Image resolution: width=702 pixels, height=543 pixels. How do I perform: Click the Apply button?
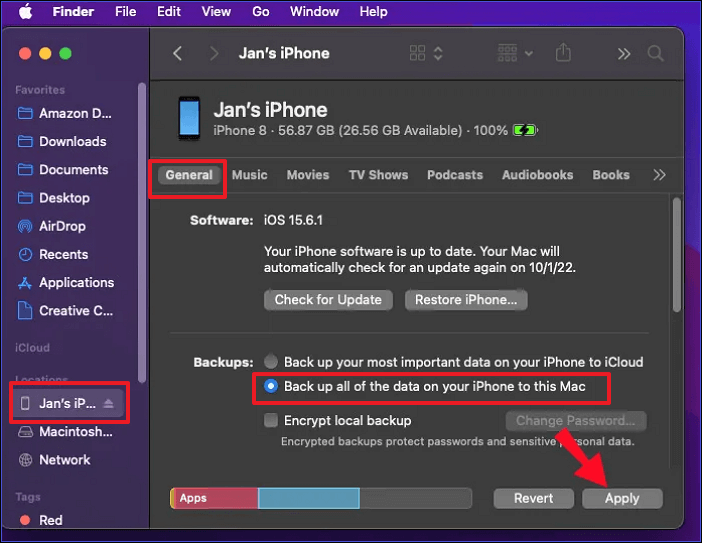tap(622, 498)
